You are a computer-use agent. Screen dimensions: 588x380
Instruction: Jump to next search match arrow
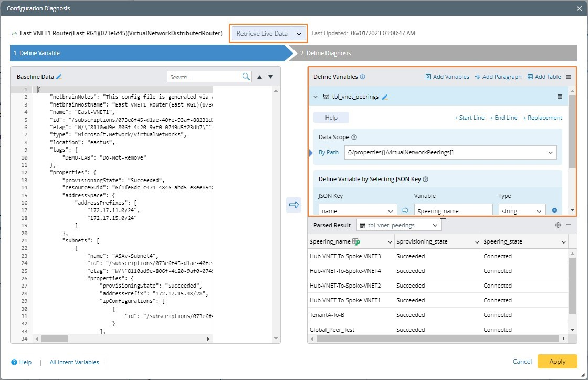coord(271,77)
